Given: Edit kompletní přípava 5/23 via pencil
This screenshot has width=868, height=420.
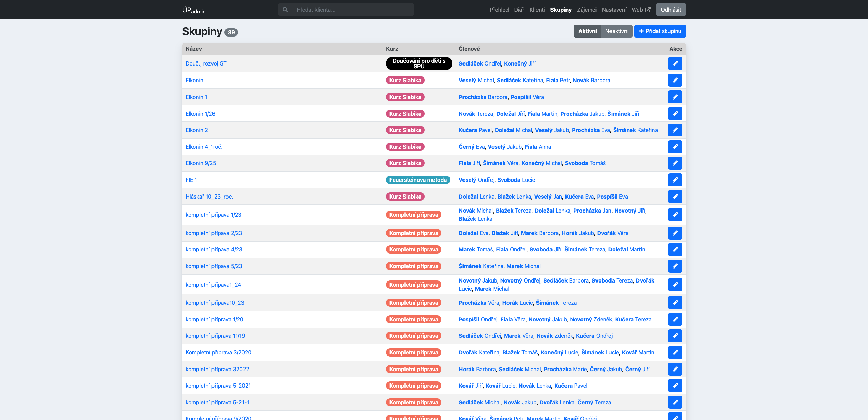Looking at the screenshot, I should tap(675, 266).
